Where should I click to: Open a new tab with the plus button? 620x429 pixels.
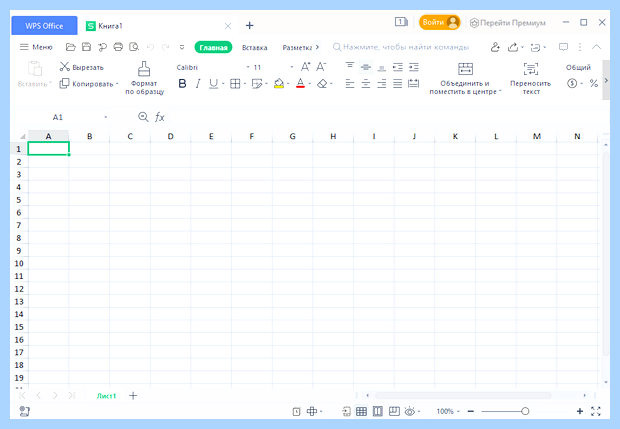click(x=250, y=26)
